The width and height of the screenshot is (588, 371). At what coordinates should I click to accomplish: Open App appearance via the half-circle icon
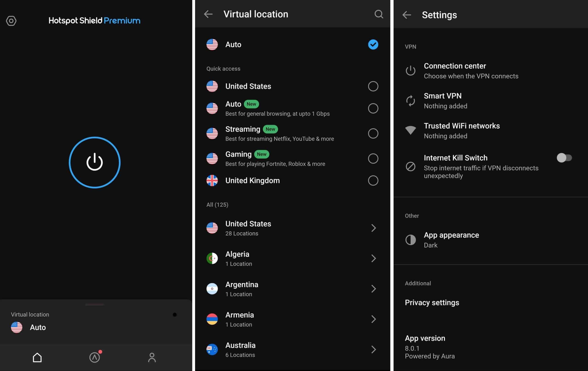(410, 240)
